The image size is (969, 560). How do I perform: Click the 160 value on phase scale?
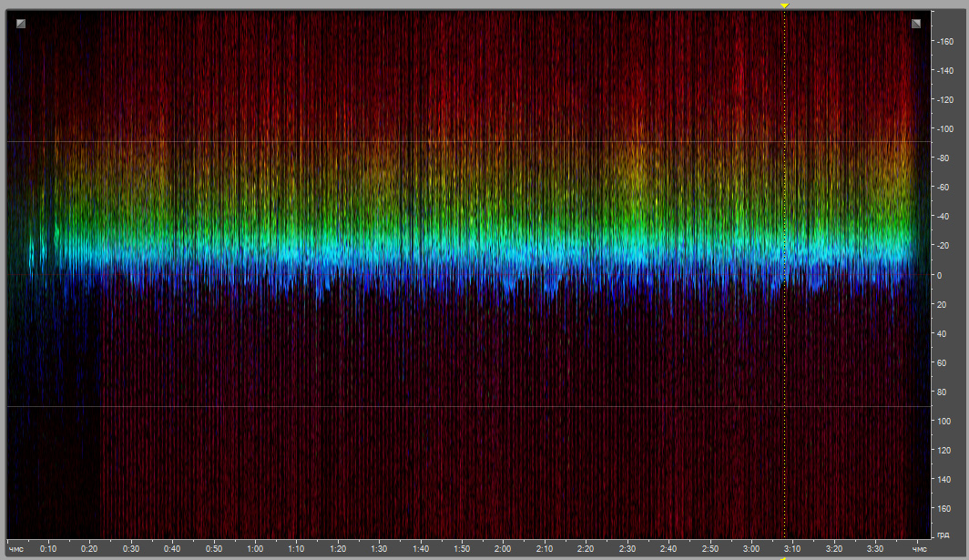click(x=943, y=508)
